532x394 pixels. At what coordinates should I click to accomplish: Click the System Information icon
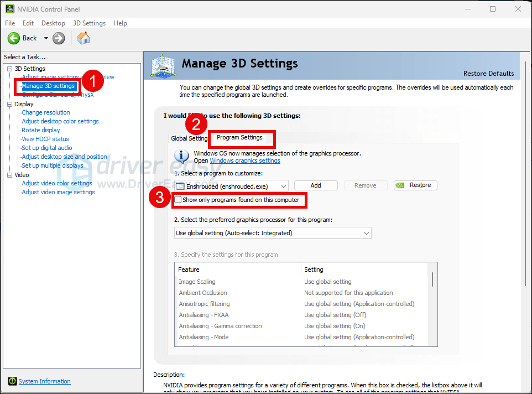point(12,381)
